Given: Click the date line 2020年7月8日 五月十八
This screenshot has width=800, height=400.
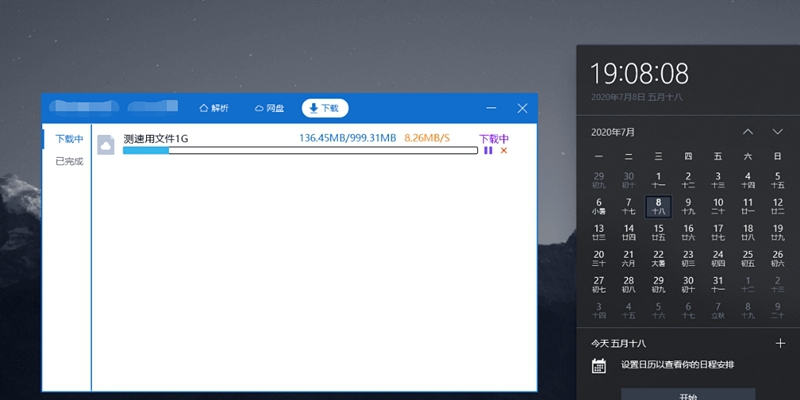Looking at the screenshot, I should click(637, 96).
